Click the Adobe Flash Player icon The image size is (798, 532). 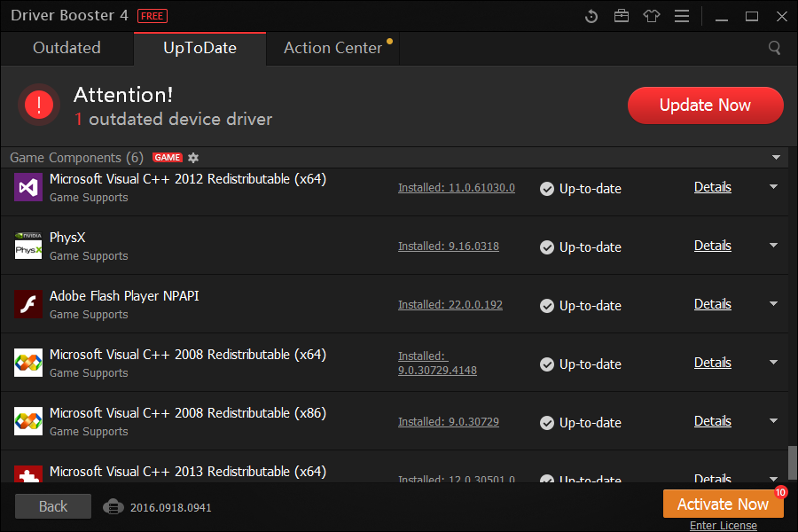coord(28,304)
